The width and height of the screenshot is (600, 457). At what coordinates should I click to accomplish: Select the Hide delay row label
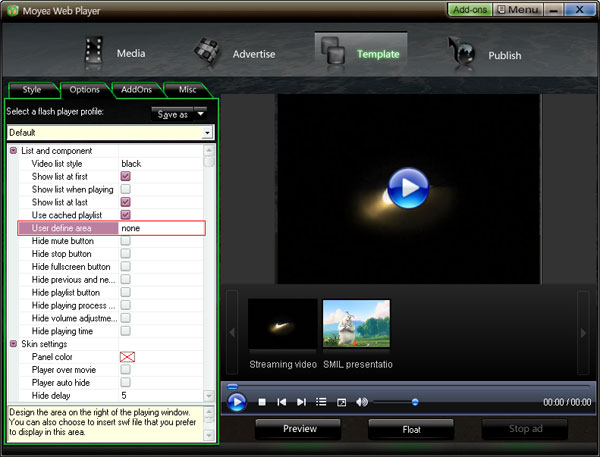point(51,395)
